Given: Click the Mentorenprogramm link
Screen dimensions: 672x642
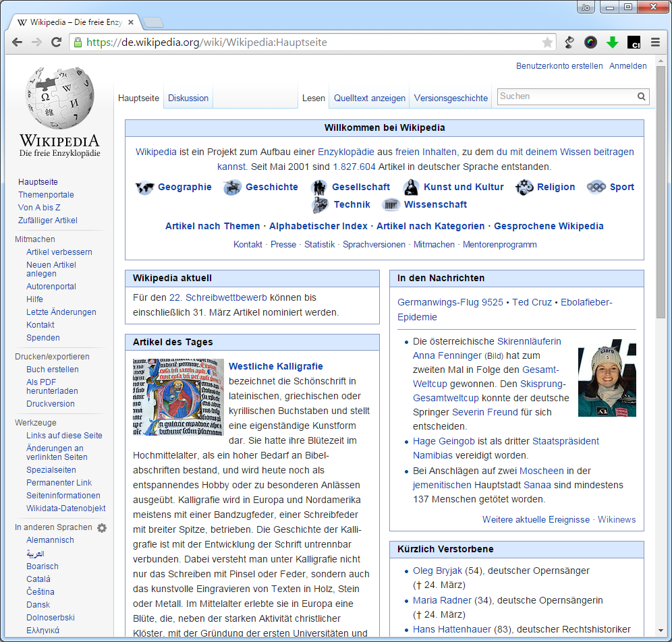Looking at the screenshot, I should point(500,245).
